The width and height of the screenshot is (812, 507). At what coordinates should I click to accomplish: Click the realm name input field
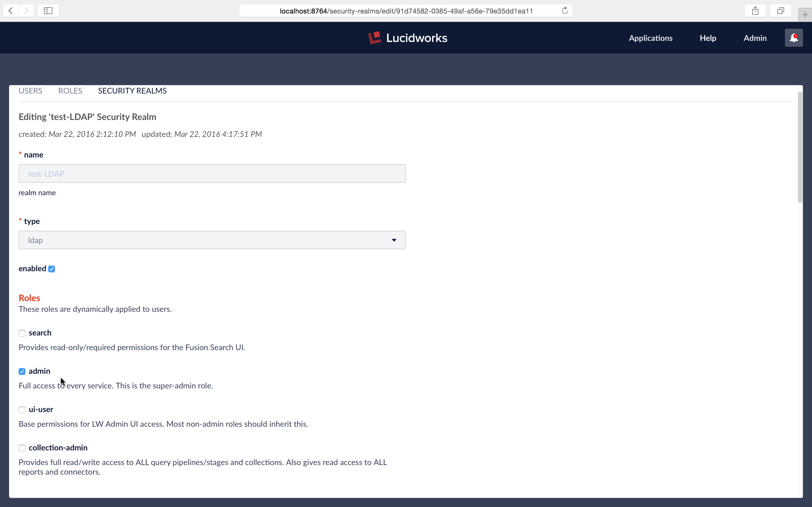(212, 174)
